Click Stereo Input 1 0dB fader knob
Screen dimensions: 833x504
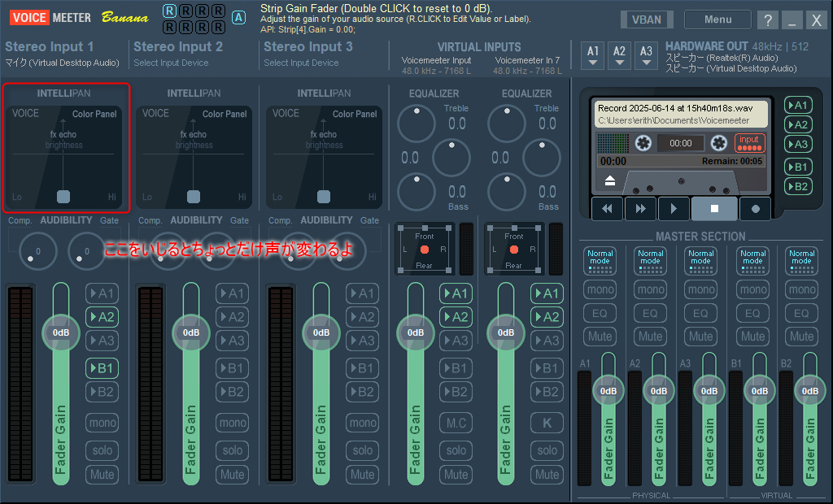[61, 332]
